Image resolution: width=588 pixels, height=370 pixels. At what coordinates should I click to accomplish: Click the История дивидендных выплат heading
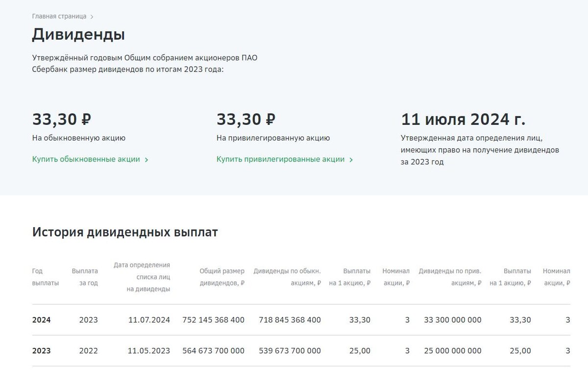pos(125,232)
